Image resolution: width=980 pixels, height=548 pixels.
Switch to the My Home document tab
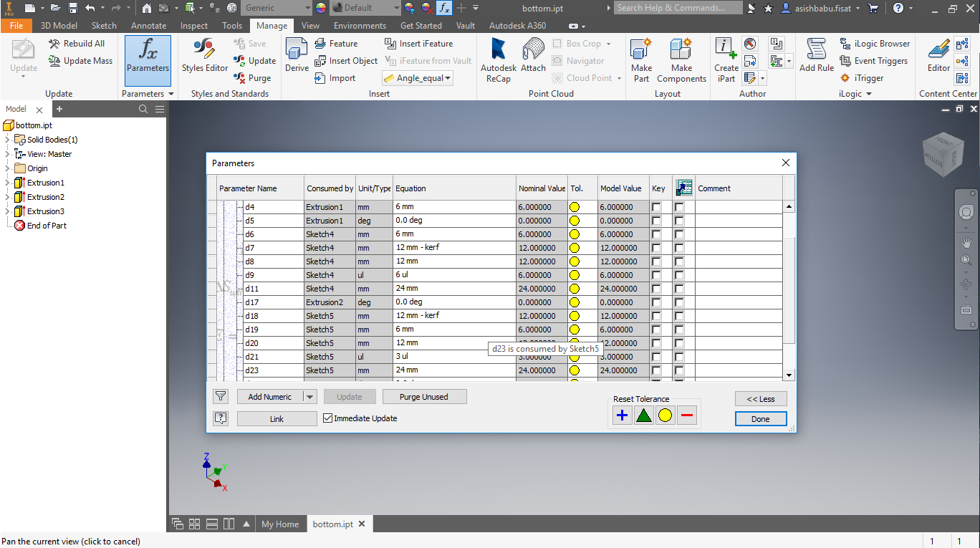(280, 524)
